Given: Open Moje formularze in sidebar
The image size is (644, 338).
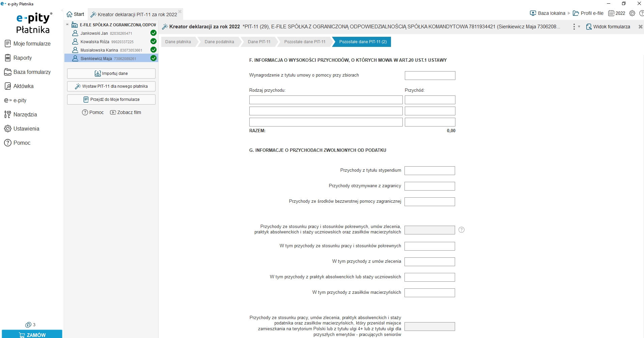Looking at the screenshot, I should point(28,44).
